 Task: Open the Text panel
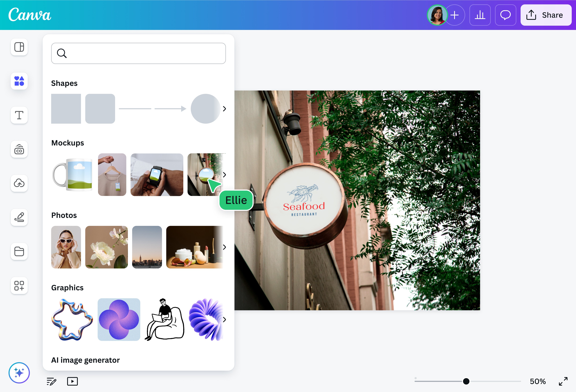[19, 115]
